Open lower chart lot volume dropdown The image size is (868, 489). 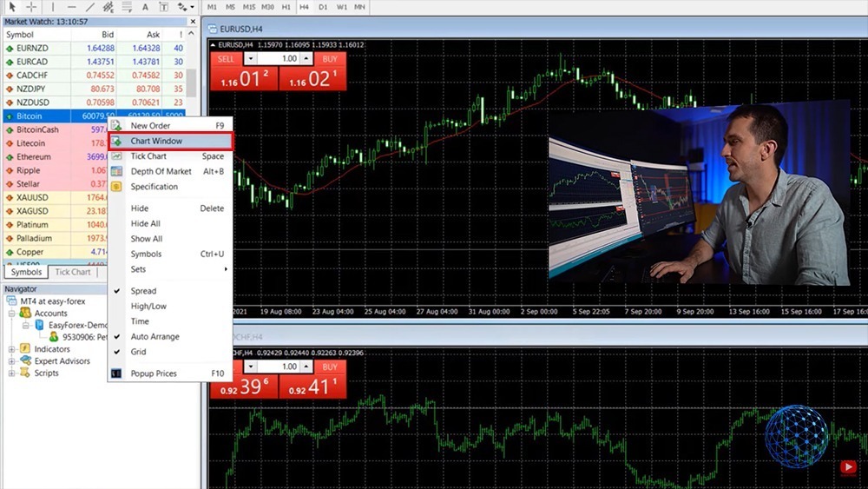coord(250,367)
